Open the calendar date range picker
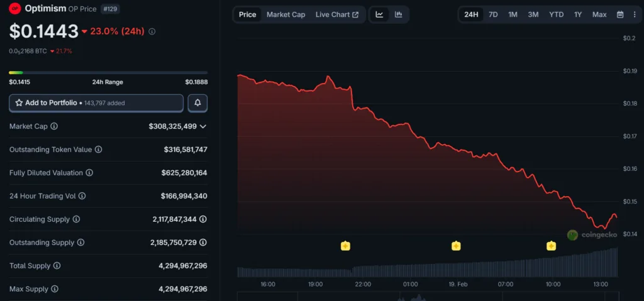The width and height of the screenshot is (644, 301). pos(620,15)
